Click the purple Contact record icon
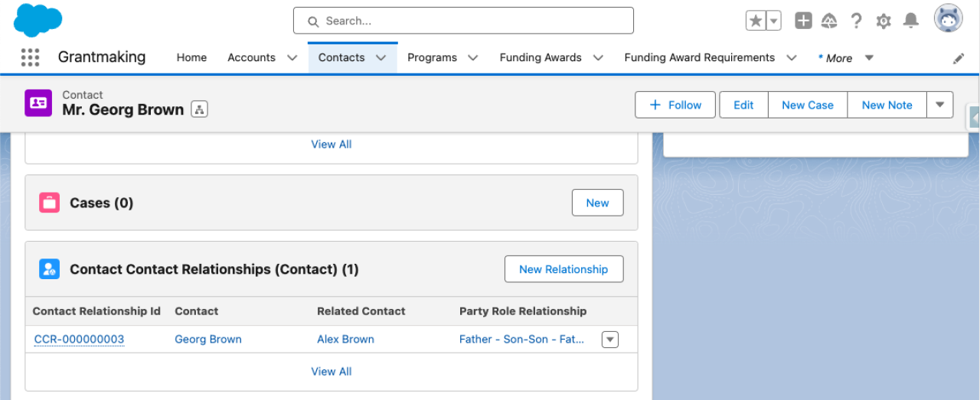This screenshot has width=980, height=400. tap(38, 102)
